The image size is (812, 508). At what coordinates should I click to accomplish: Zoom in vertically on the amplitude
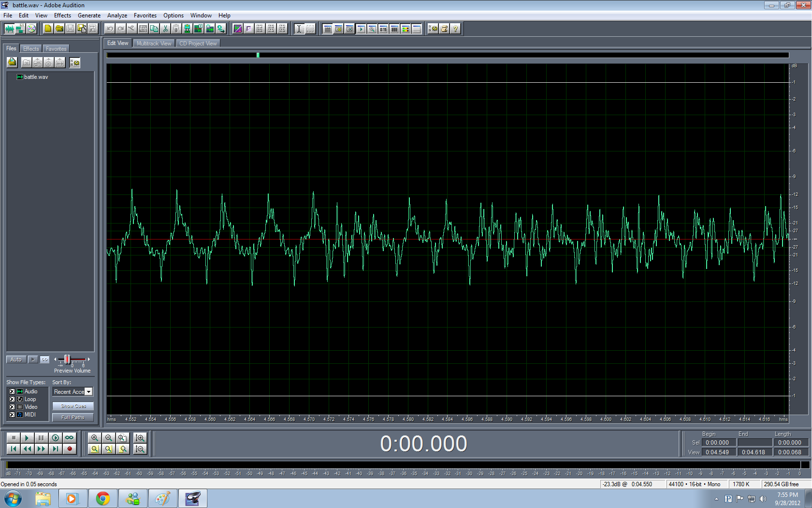pos(140,438)
